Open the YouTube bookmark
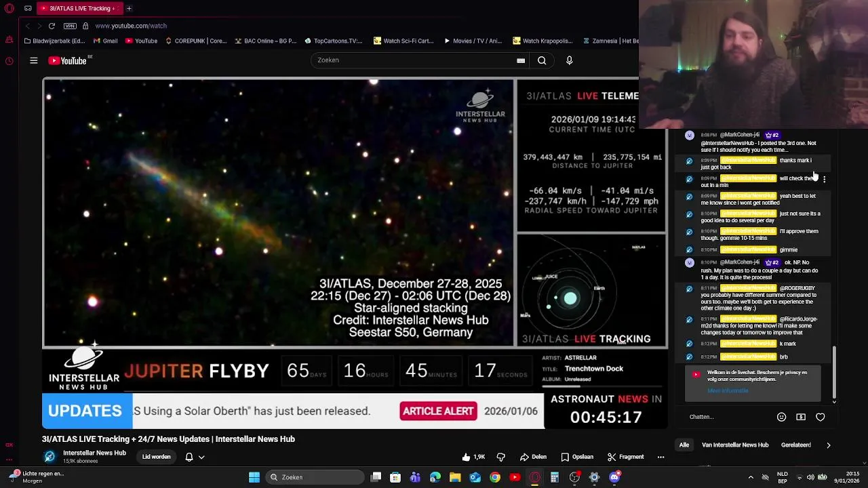This screenshot has height=488, width=868. [141, 41]
